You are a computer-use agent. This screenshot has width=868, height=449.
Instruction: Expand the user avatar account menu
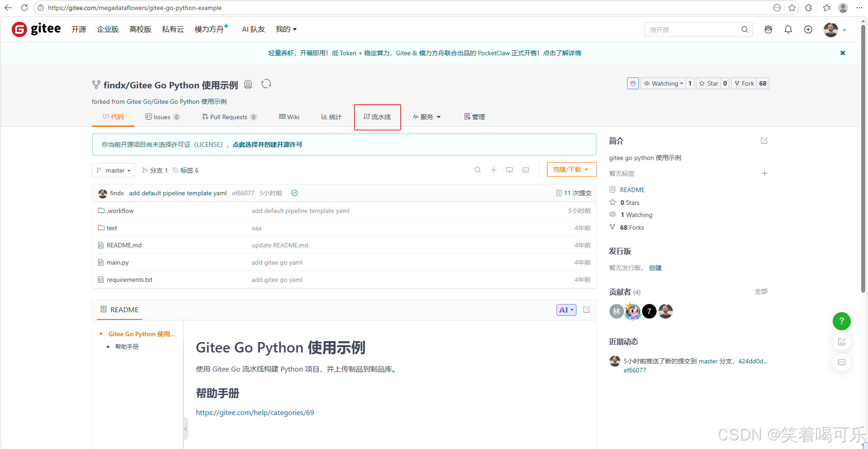(835, 30)
